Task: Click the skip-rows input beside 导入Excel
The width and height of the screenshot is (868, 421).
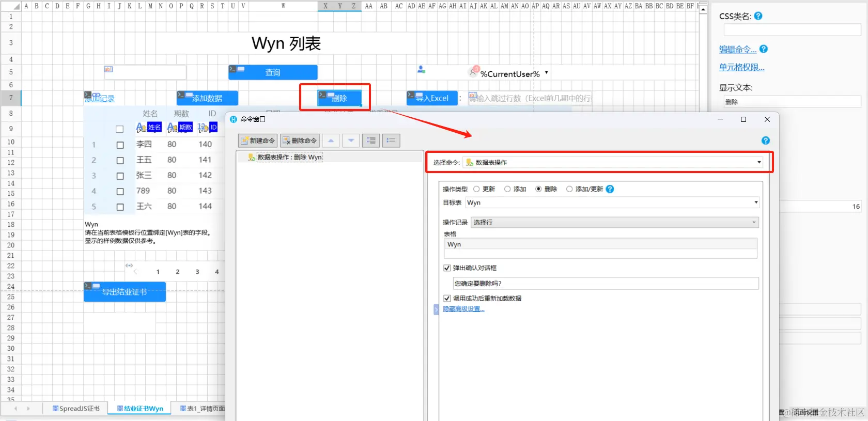Action: pyautogui.click(x=530, y=98)
